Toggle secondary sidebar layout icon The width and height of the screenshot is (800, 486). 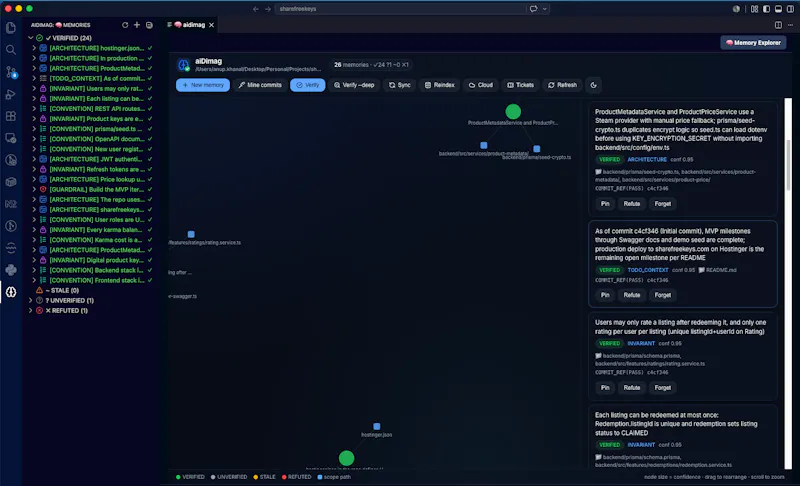pos(790,9)
